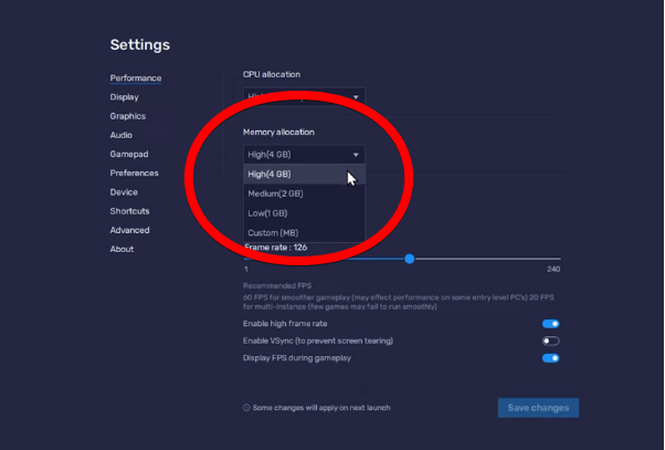Click the '240' maximum frame rate value
This screenshot has height=450, width=665.
click(x=553, y=269)
